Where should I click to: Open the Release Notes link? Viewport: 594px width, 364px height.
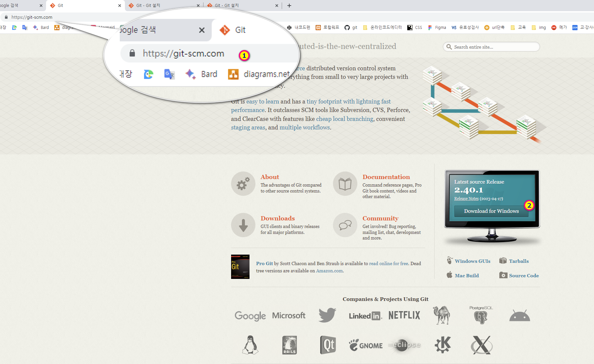coord(466,199)
